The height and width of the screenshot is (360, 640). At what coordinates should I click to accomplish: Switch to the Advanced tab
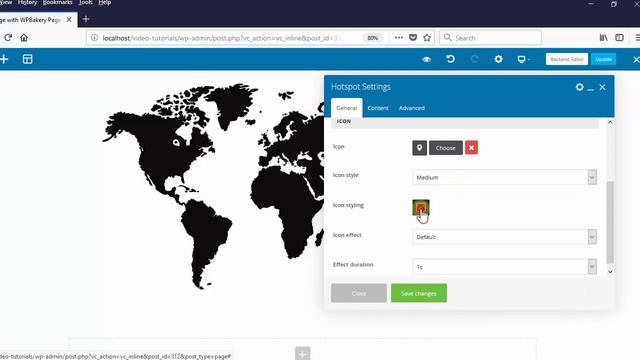point(412,108)
